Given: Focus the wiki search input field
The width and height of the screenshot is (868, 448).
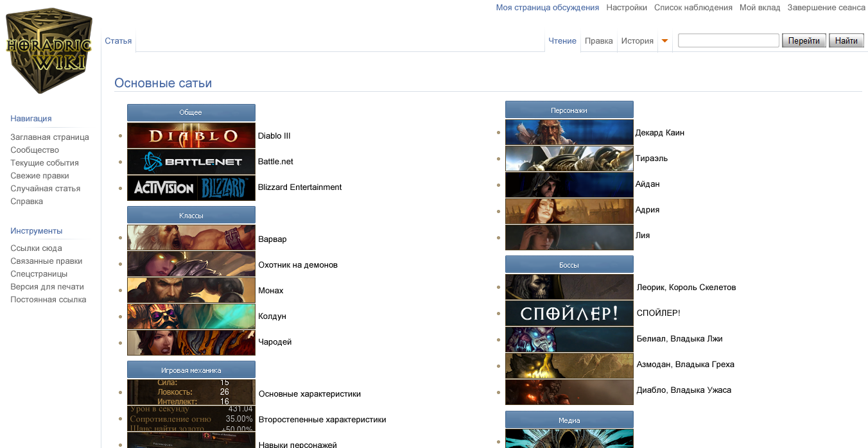Looking at the screenshot, I should [x=729, y=40].
